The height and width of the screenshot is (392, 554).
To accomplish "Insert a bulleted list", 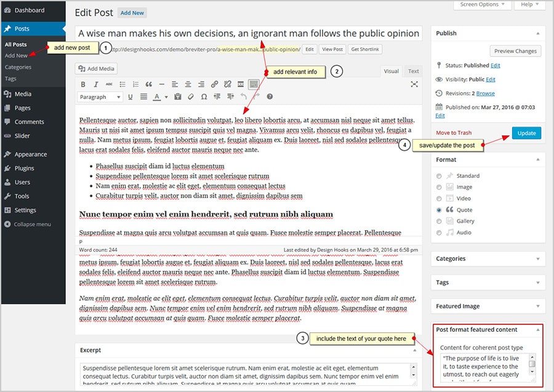I will tap(122, 84).
